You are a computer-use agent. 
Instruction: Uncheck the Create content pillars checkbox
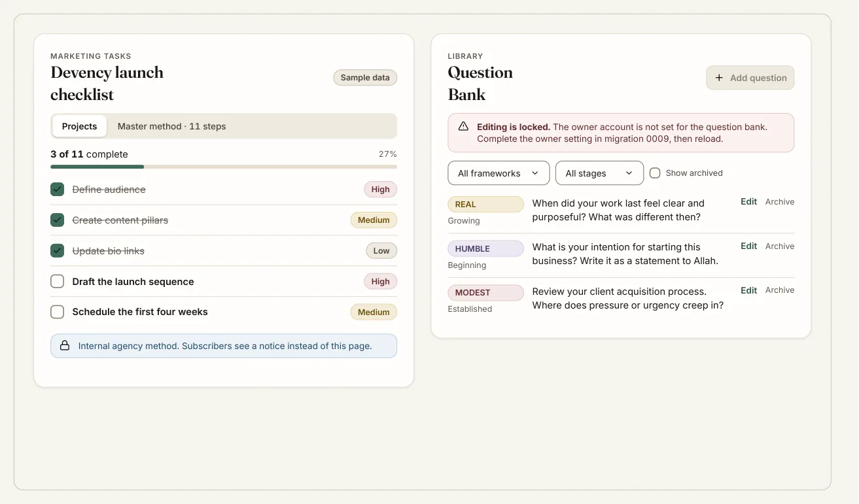58,220
